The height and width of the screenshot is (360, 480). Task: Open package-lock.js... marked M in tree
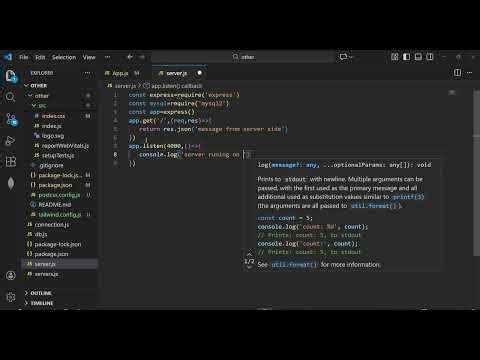(59, 175)
